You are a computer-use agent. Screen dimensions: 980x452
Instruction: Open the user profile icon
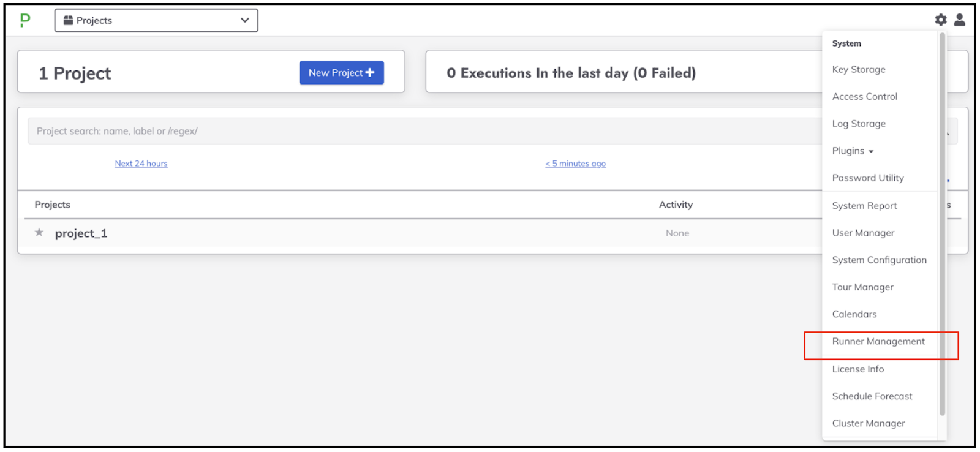tap(960, 20)
